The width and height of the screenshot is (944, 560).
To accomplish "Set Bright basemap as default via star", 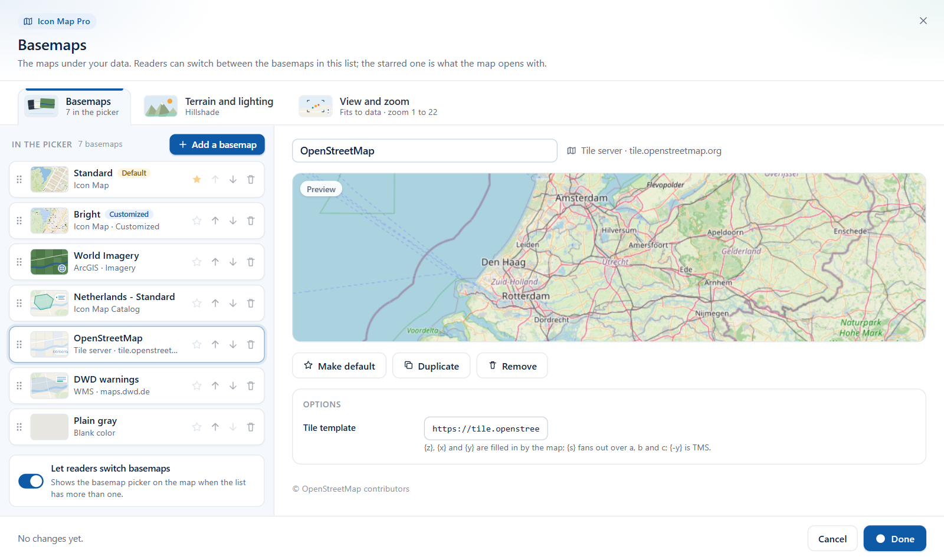I will pyautogui.click(x=197, y=220).
